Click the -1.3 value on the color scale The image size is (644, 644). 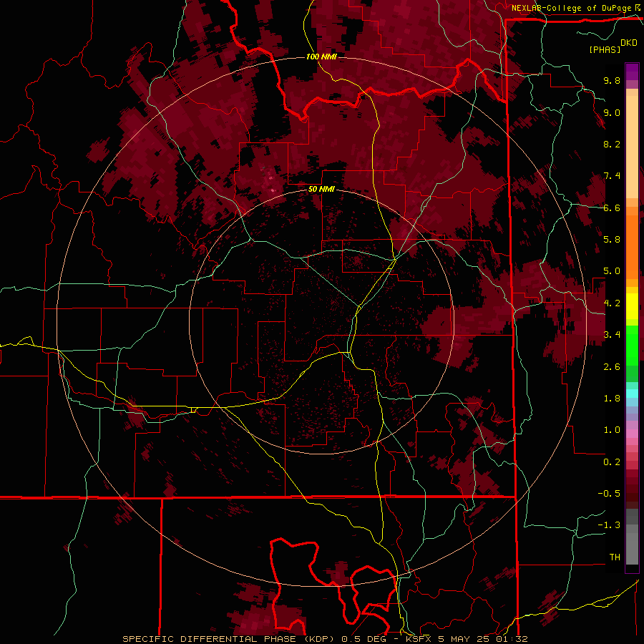609,525
